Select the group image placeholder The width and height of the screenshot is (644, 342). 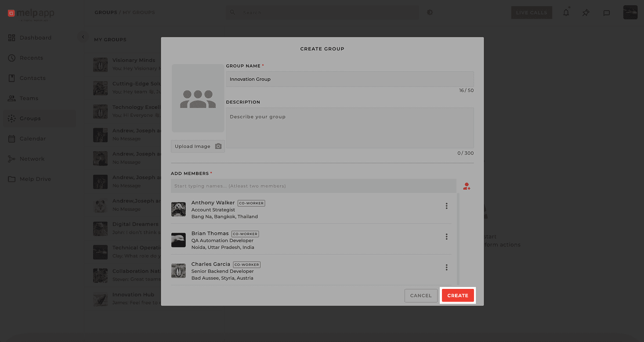pos(198,98)
